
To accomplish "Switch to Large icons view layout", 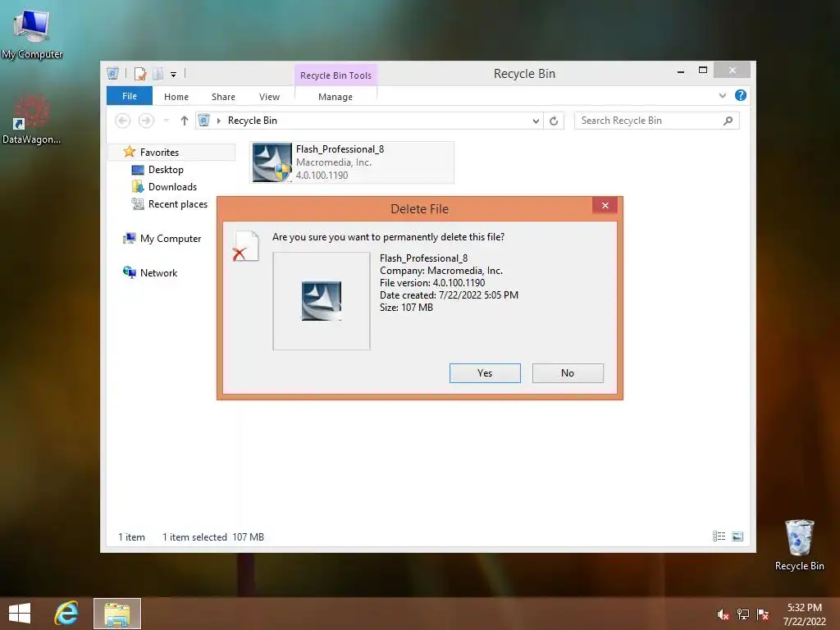I will (737, 536).
